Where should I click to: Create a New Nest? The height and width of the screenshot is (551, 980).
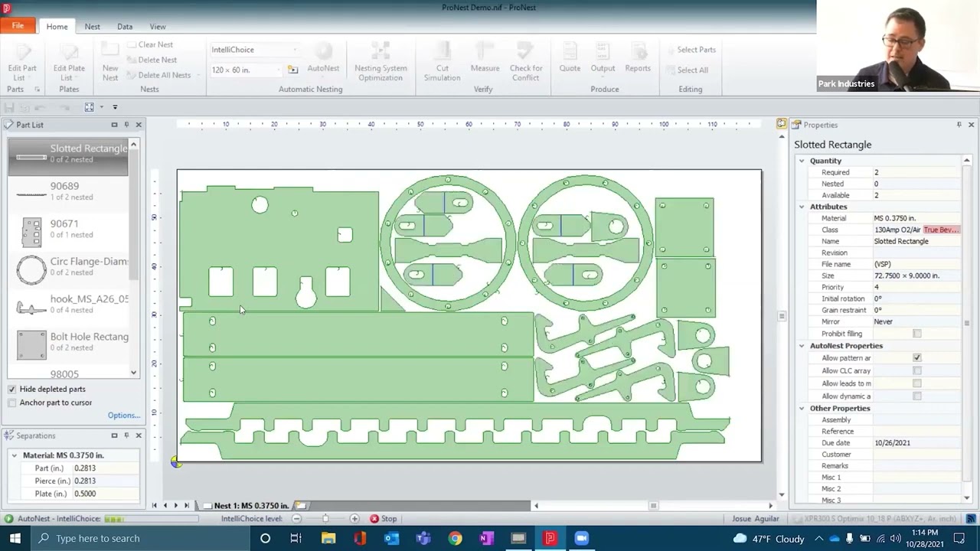pos(110,63)
